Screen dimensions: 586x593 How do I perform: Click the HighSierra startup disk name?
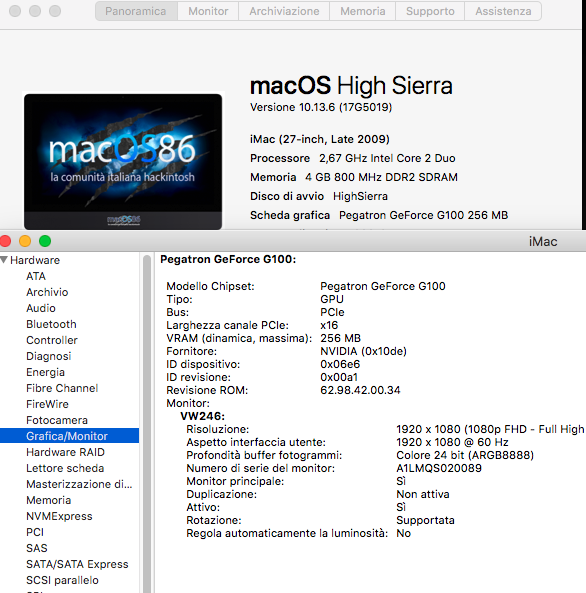point(360,196)
